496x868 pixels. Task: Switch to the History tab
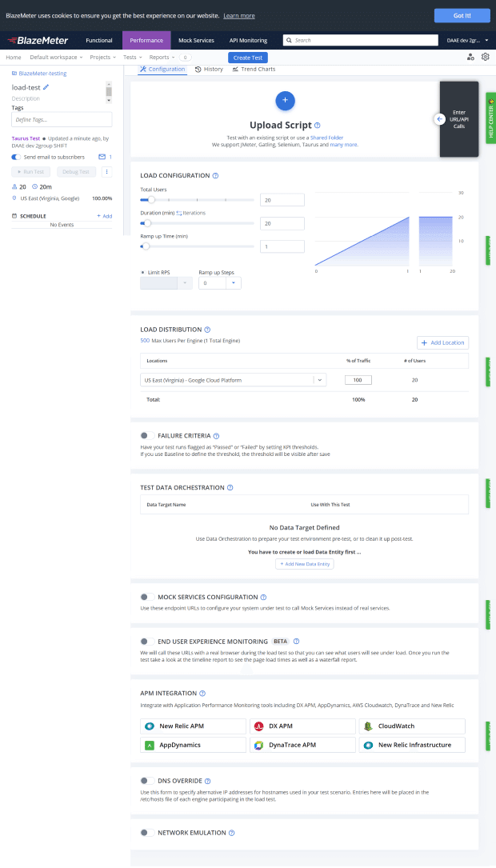coord(209,69)
